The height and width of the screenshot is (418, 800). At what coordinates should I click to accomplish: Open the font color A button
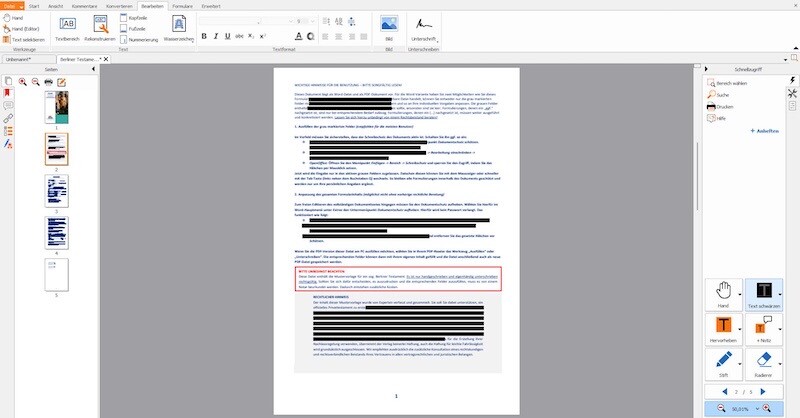pyautogui.click(x=298, y=36)
